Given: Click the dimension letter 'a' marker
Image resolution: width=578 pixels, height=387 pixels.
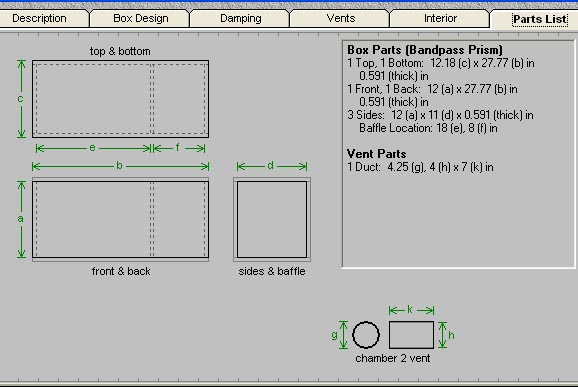Looking at the screenshot, I should 21,219.
